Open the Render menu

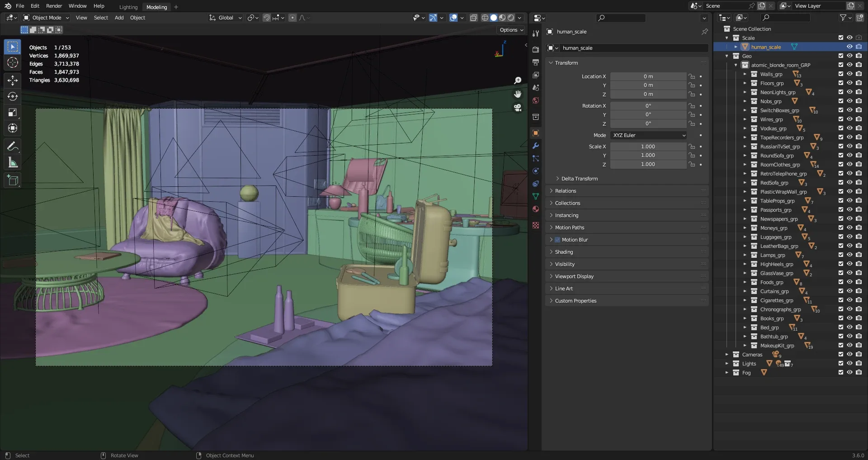pos(54,6)
